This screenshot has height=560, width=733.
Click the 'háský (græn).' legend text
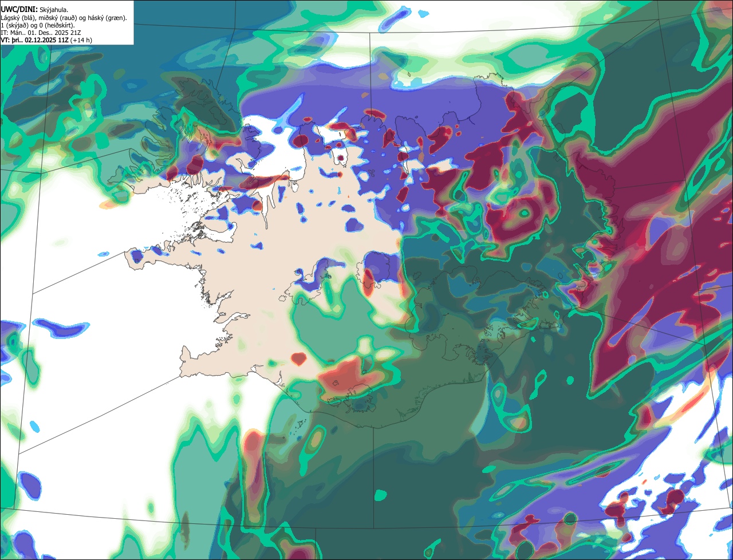coord(107,18)
